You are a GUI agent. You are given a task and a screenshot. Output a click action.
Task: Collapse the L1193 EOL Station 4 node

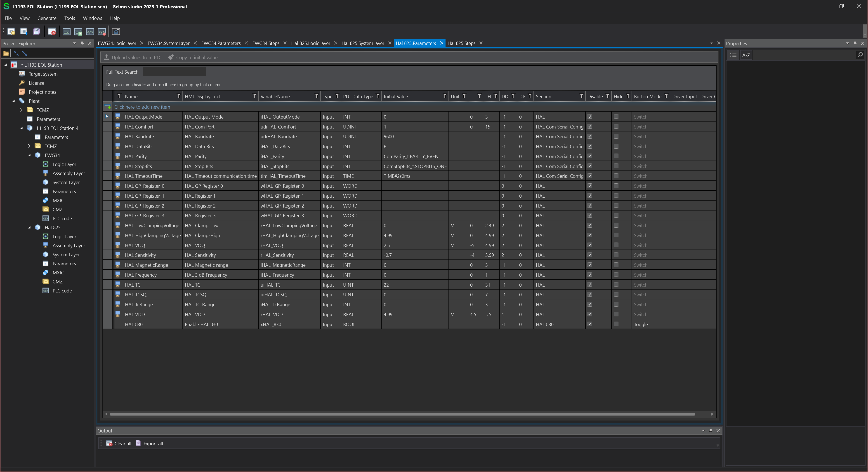tap(21, 128)
